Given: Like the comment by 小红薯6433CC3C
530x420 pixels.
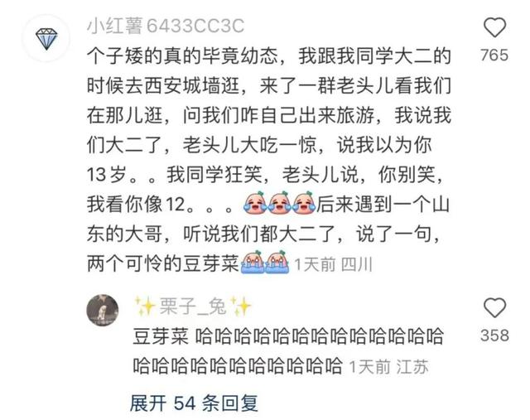Looking at the screenshot, I should tap(495, 27).
